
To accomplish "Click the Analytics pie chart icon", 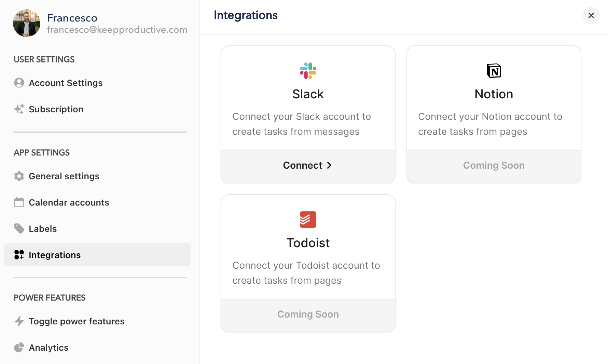I will [x=19, y=347].
